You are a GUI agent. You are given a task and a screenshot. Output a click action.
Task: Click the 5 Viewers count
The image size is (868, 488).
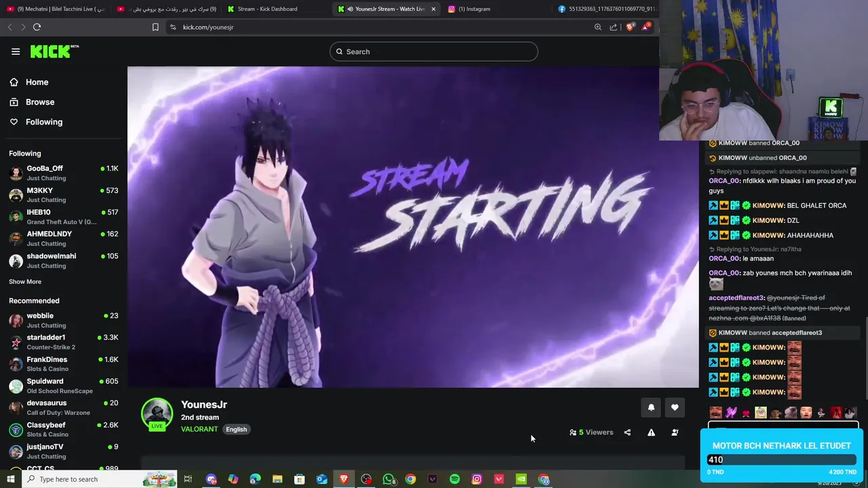591,432
